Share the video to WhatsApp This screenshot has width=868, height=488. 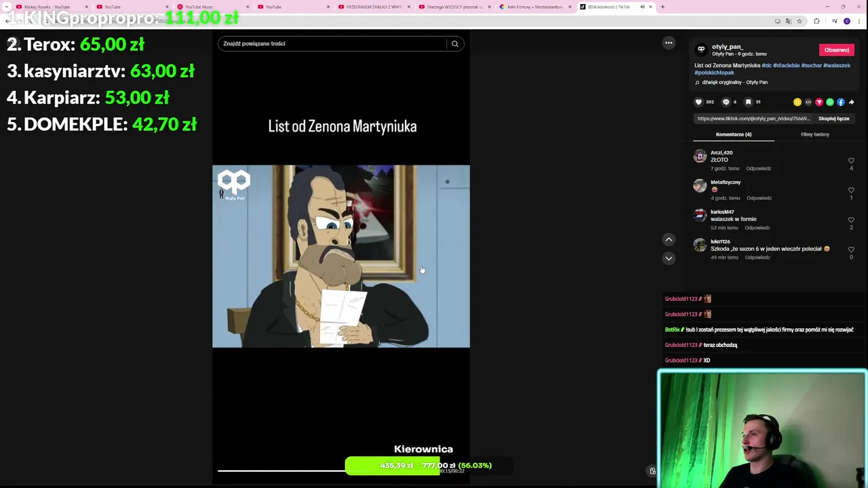point(830,102)
